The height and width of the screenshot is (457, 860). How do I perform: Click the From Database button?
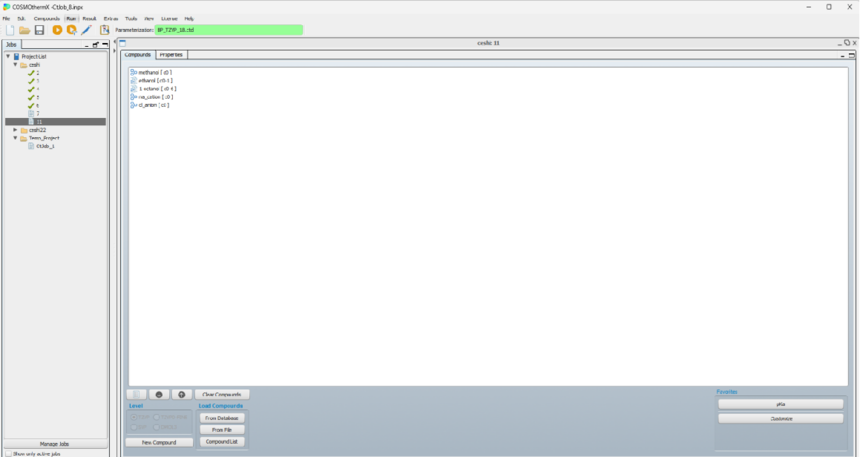tap(222, 418)
